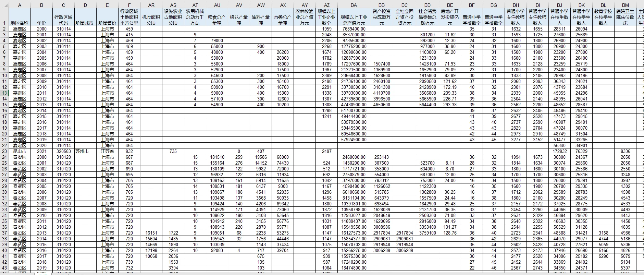This screenshot has width=644, height=275.
Task: Click the select-all corner of the sheet
Action: [x=4, y=5]
